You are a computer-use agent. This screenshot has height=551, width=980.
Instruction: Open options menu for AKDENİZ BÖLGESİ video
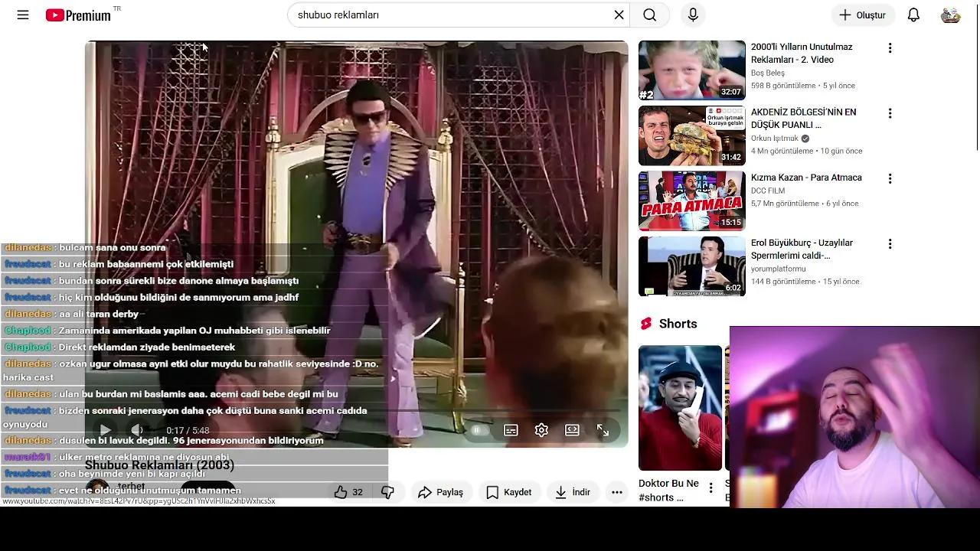click(x=890, y=113)
